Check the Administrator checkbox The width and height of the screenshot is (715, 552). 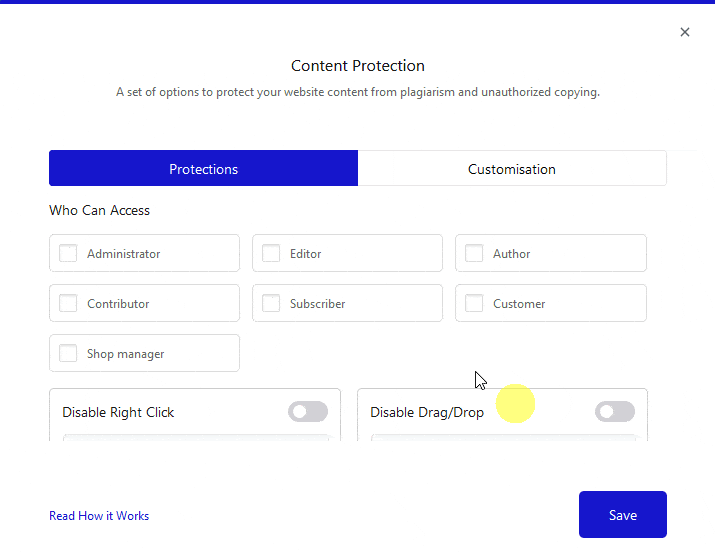pos(68,254)
